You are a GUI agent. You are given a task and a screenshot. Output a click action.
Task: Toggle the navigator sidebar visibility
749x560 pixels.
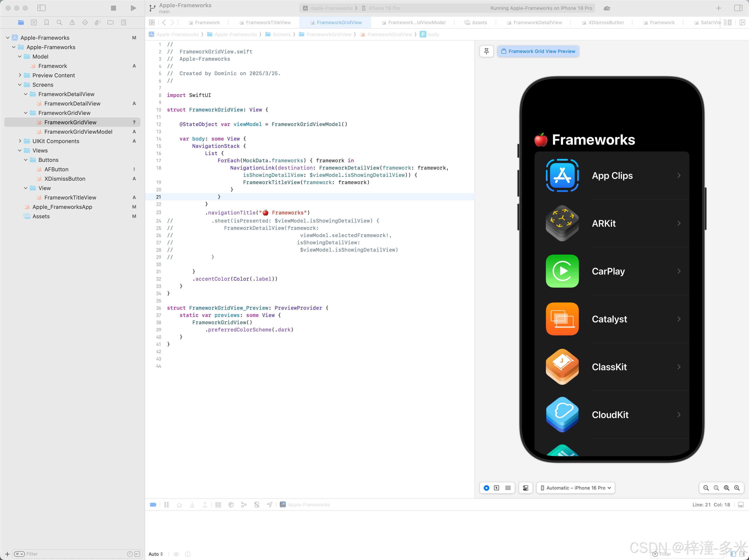click(41, 8)
